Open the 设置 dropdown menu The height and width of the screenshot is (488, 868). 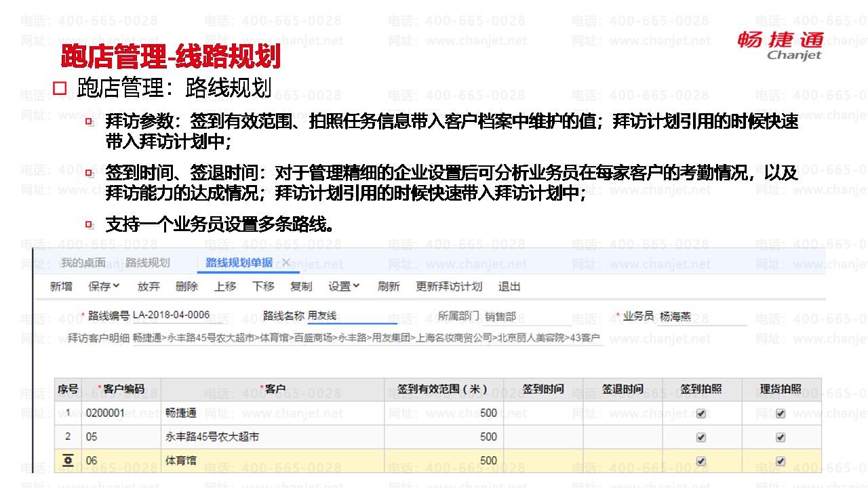[344, 287]
